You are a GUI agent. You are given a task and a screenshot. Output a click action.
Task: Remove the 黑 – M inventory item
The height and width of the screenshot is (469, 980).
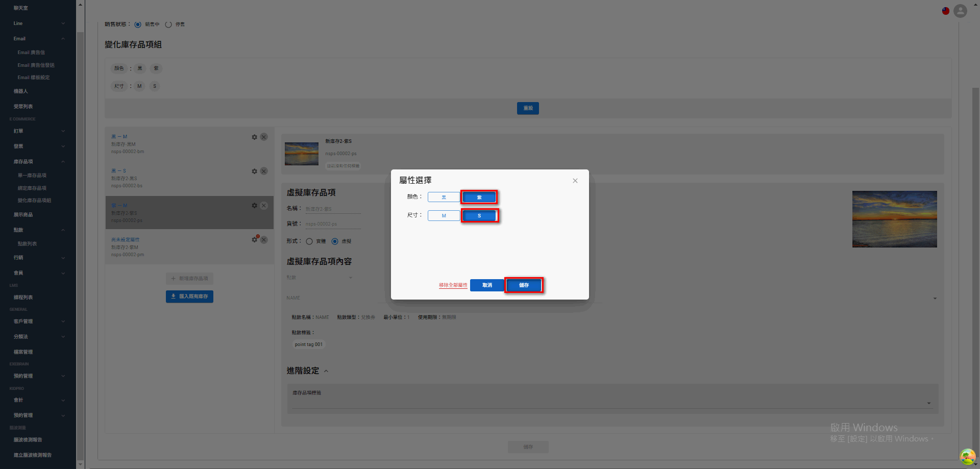click(x=264, y=137)
